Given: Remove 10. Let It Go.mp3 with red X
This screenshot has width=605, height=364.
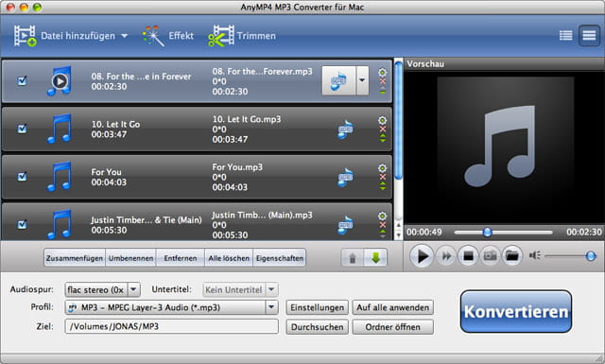Looking at the screenshot, I should tap(382, 129).
